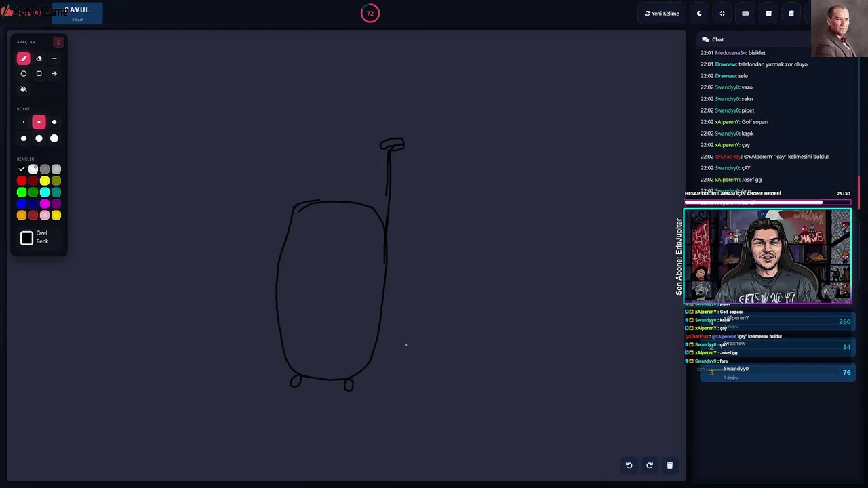
Task: Click Swandyy0 scoreboard row with 76
Action: pyautogui.click(x=776, y=372)
